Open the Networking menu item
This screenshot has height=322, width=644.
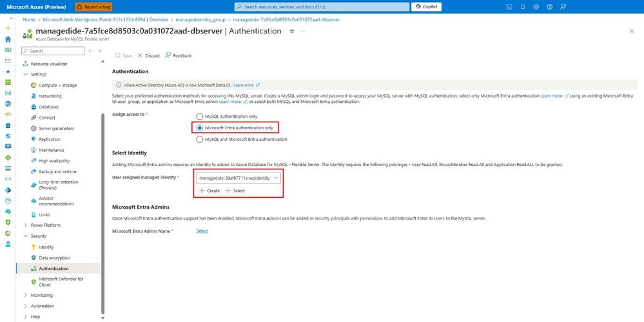pyautogui.click(x=50, y=96)
